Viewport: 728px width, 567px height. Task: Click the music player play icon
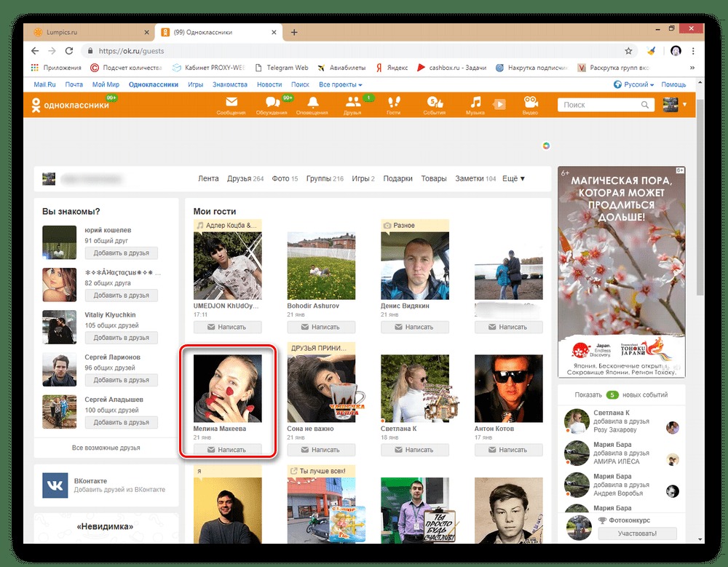(499, 104)
